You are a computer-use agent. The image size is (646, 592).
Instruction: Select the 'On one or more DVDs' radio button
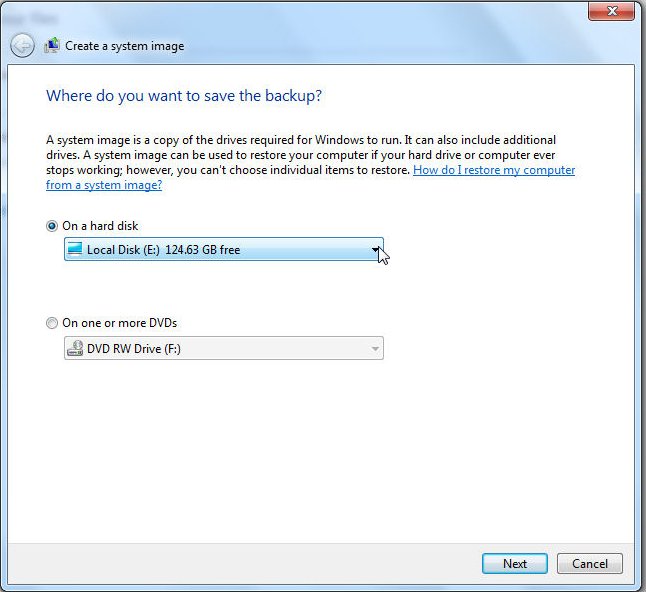click(x=52, y=323)
